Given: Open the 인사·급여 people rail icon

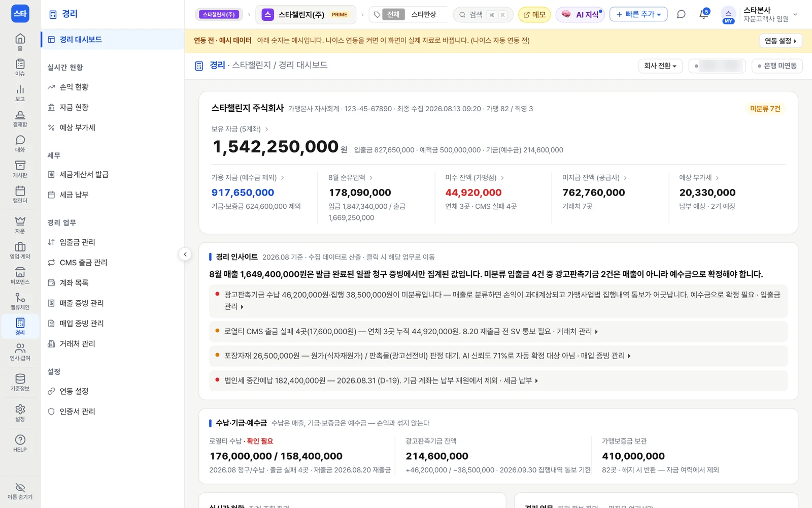Looking at the screenshot, I should (20, 352).
